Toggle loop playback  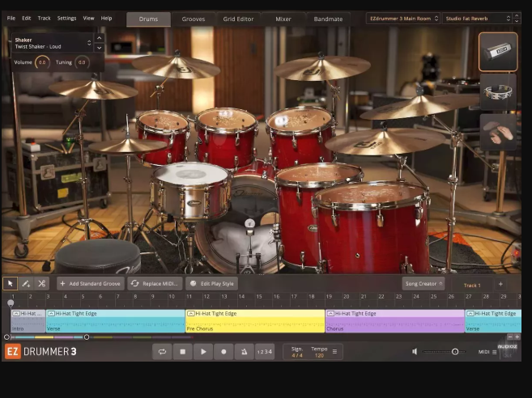coord(162,352)
